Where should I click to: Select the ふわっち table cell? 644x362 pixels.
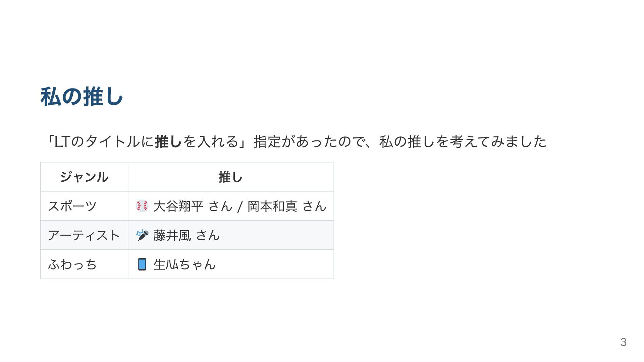coord(84,264)
